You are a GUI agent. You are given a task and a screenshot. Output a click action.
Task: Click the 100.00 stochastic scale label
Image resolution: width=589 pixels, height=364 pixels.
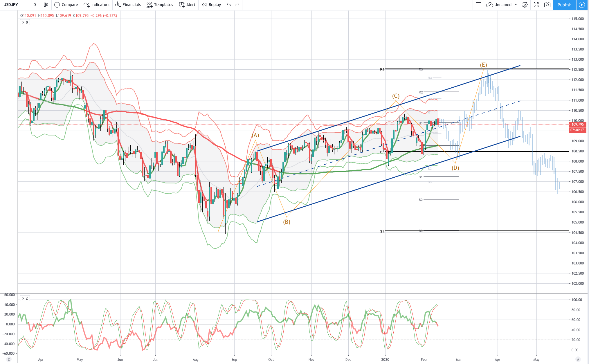click(577, 300)
